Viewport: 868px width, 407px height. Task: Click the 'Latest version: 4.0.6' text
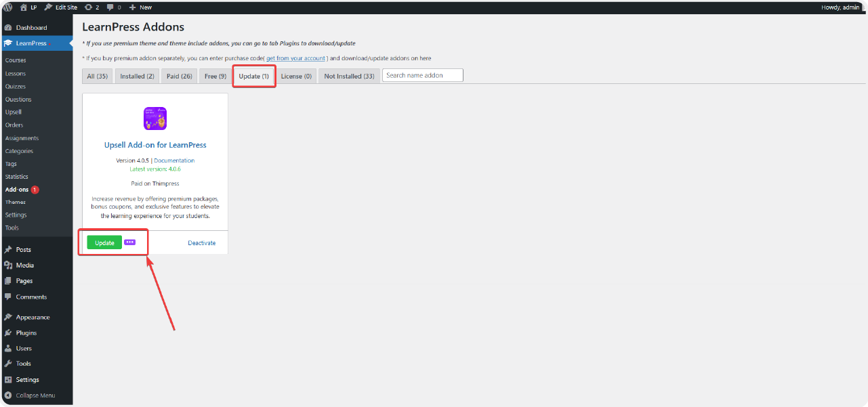click(x=155, y=169)
